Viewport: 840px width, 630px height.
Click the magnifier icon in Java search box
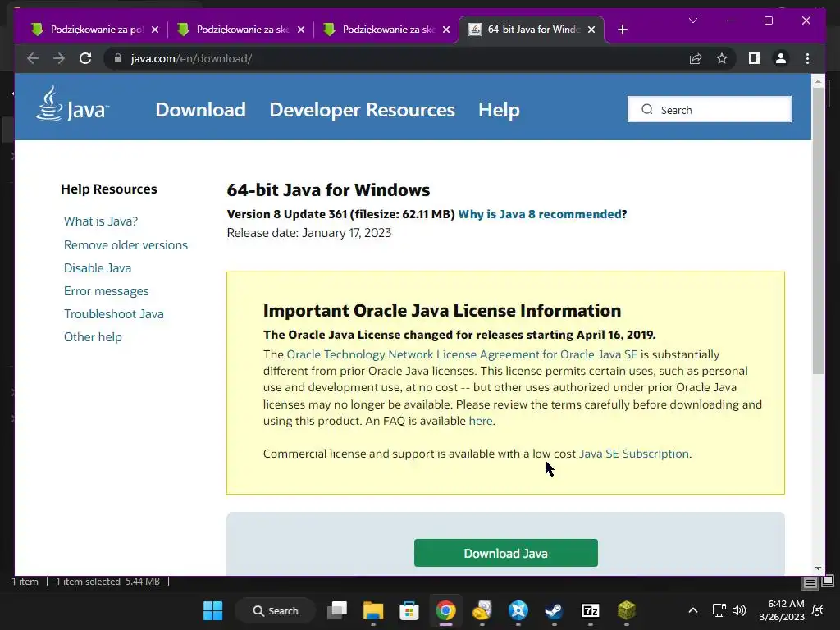coord(647,109)
